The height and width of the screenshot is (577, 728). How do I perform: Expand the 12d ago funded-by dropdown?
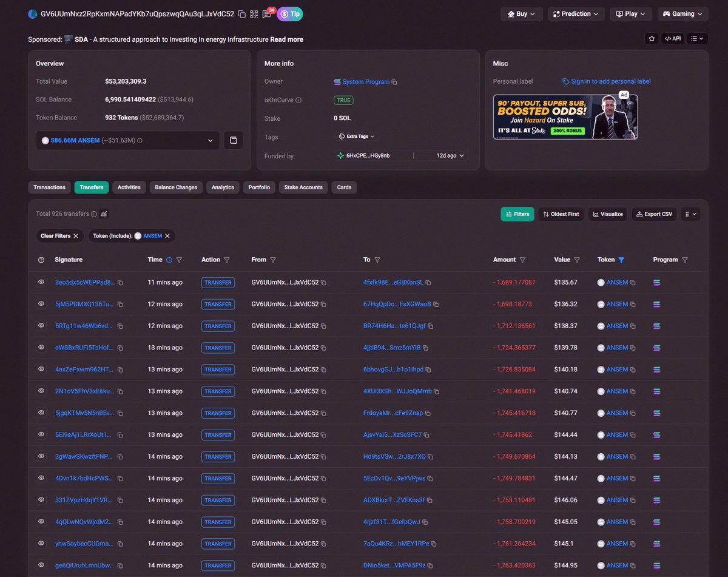point(451,156)
